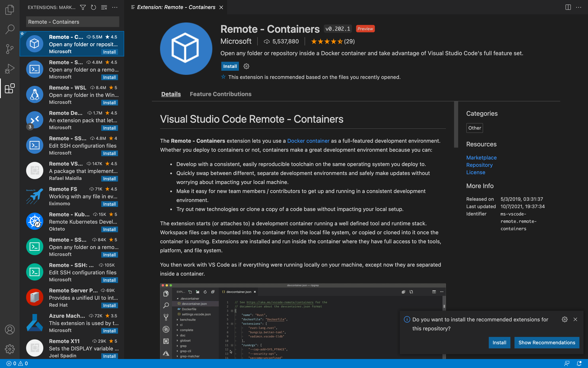This screenshot has height=368, width=588.
Task: Click the details pane vertical scrollbar
Action: (456, 124)
